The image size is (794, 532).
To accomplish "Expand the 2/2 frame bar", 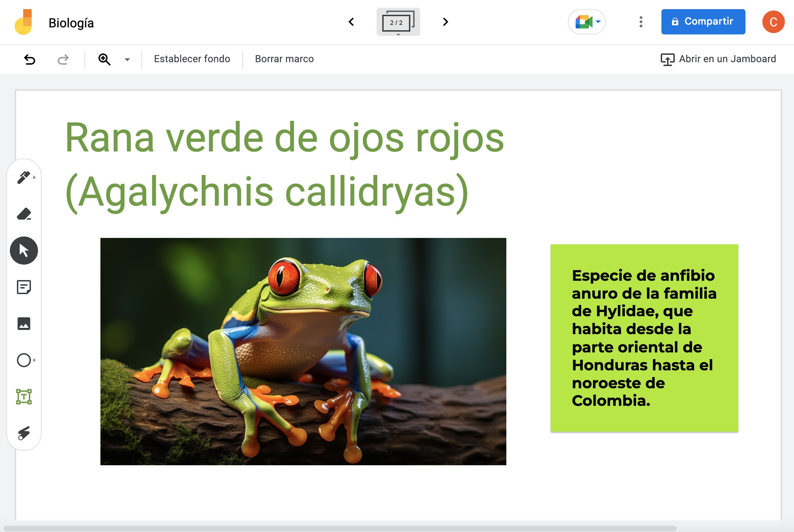I will pyautogui.click(x=398, y=22).
